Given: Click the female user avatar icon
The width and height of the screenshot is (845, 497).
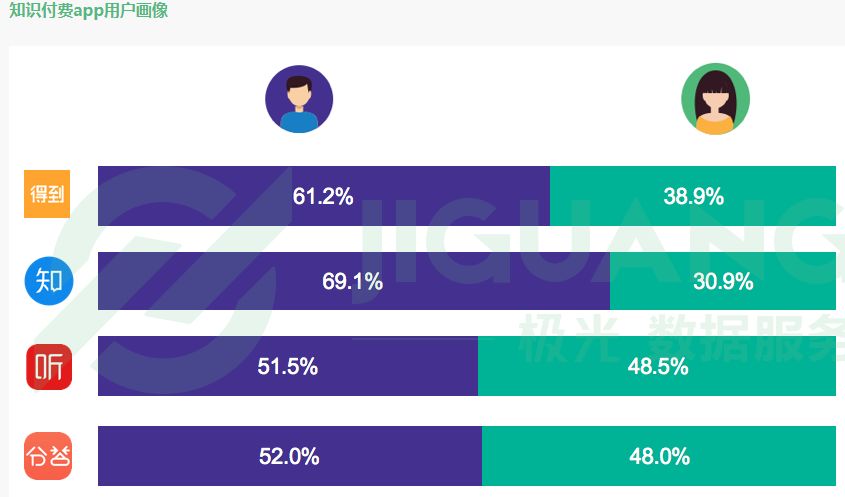Looking at the screenshot, I should [x=715, y=100].
